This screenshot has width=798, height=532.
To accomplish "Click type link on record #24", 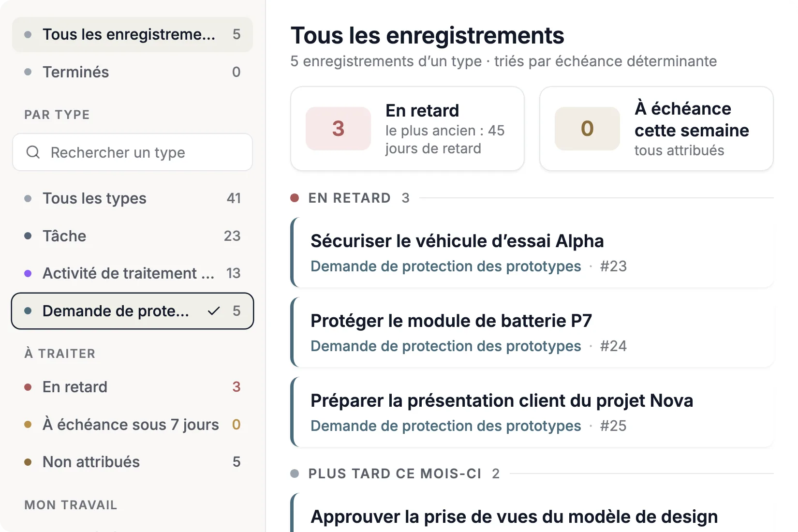I will pos(445,346).
